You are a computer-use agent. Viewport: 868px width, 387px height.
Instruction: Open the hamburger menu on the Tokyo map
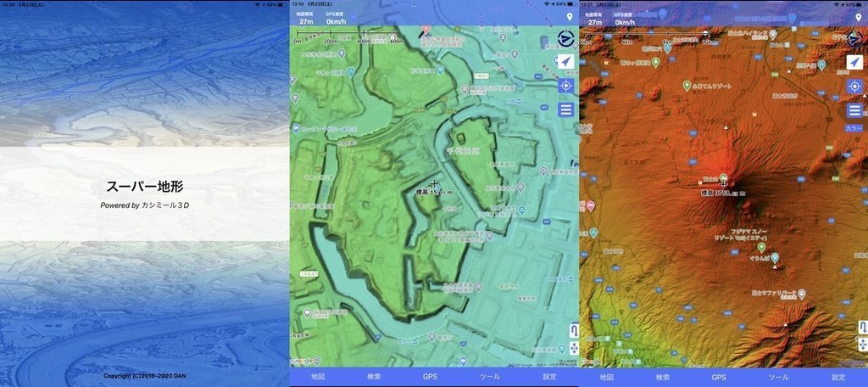(x=565, y=109)
